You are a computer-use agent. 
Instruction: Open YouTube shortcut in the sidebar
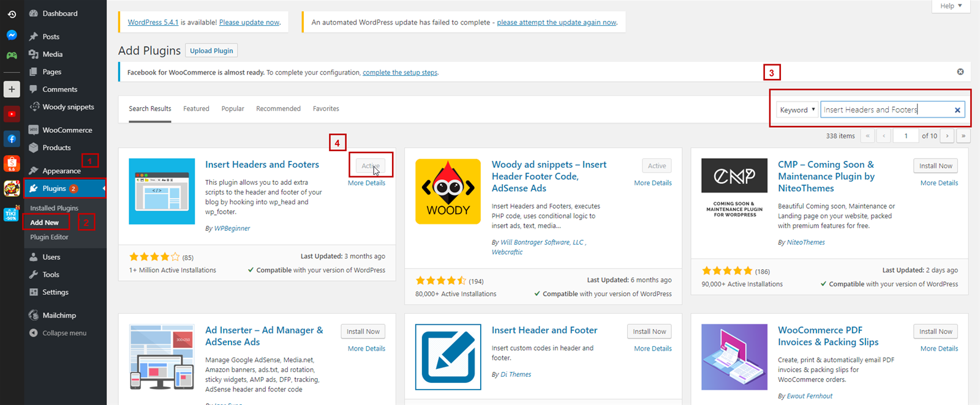point(12,114)
